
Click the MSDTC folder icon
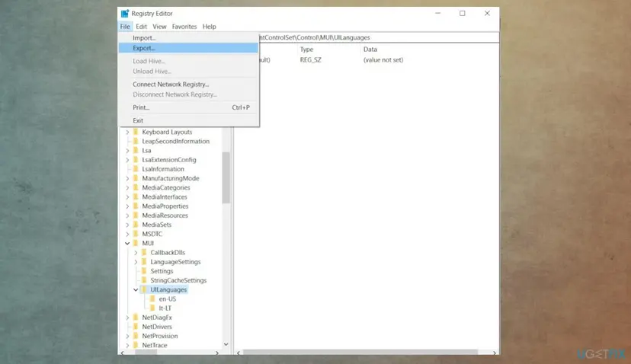[136, 234]
